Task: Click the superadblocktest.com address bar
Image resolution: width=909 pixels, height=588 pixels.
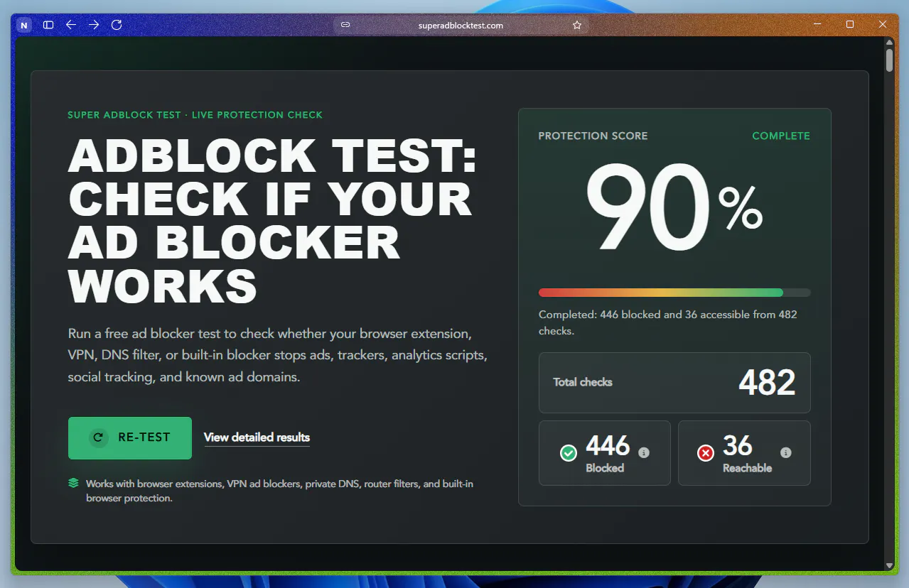Action: point(461,25)
